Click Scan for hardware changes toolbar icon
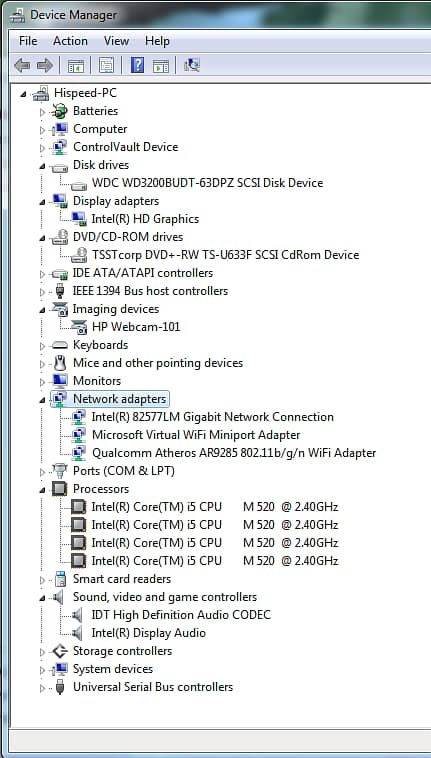Viewport: 431px width, 758px height. pyautogui.click(x=192, y=65)
